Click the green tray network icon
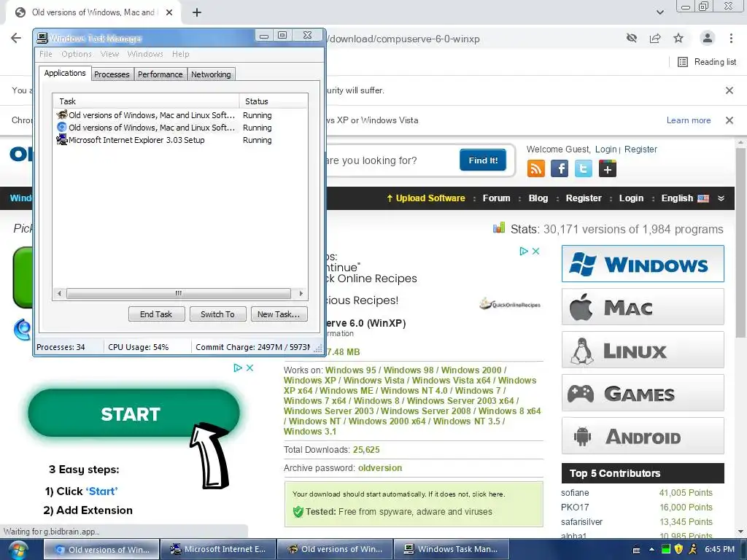The width and height of the screenshot is (747, 560). tap(665, 549)
